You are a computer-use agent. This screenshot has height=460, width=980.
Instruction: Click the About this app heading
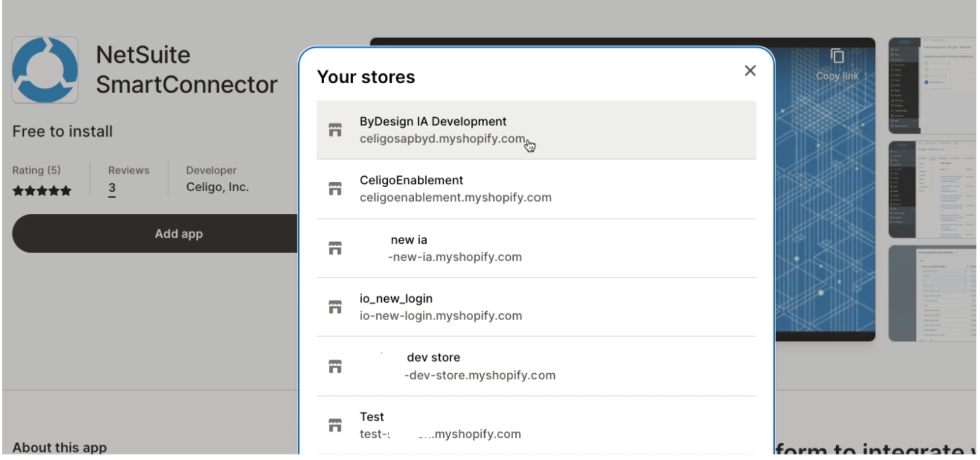pos(60,448)
